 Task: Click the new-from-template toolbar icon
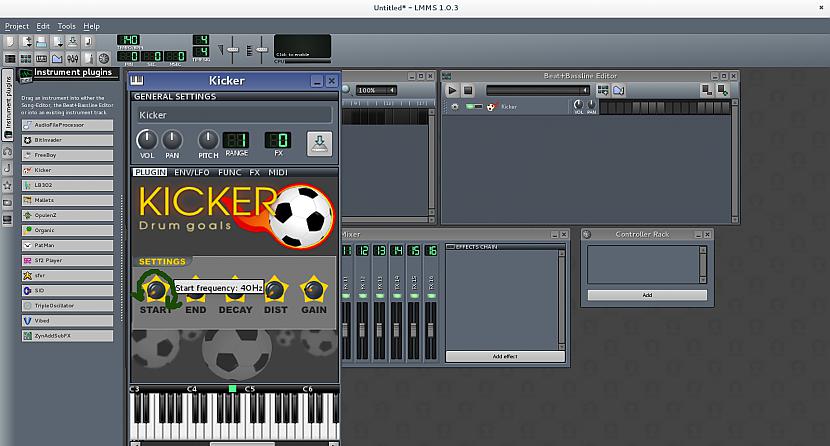[x=26, y=42]
